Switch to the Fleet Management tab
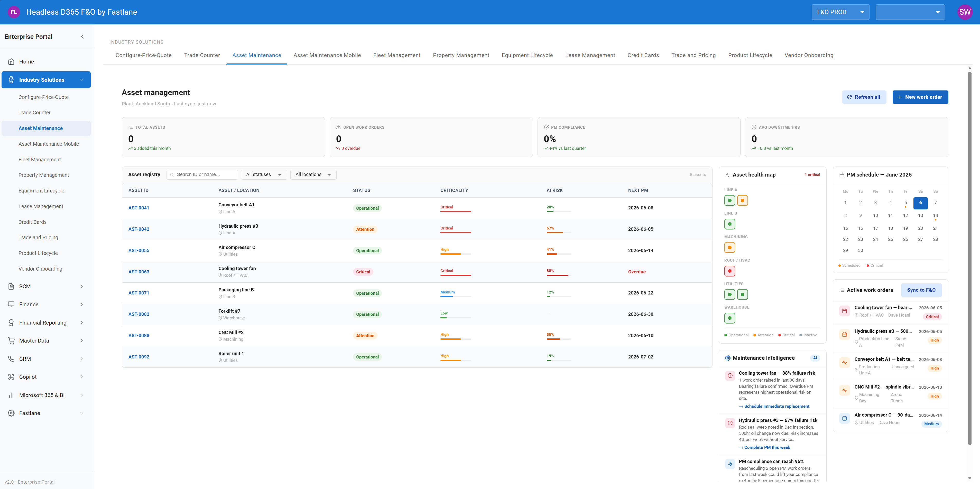Viewport: 980px width, 489px height. [397, 55]
